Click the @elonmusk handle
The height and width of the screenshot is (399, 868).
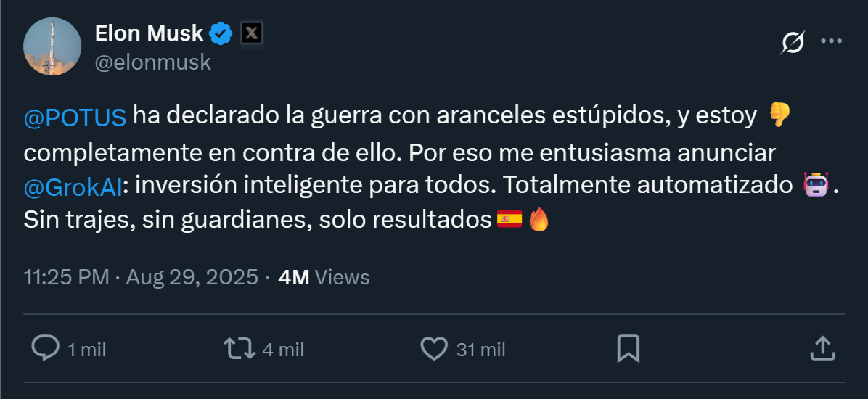[x=153, y=62]
